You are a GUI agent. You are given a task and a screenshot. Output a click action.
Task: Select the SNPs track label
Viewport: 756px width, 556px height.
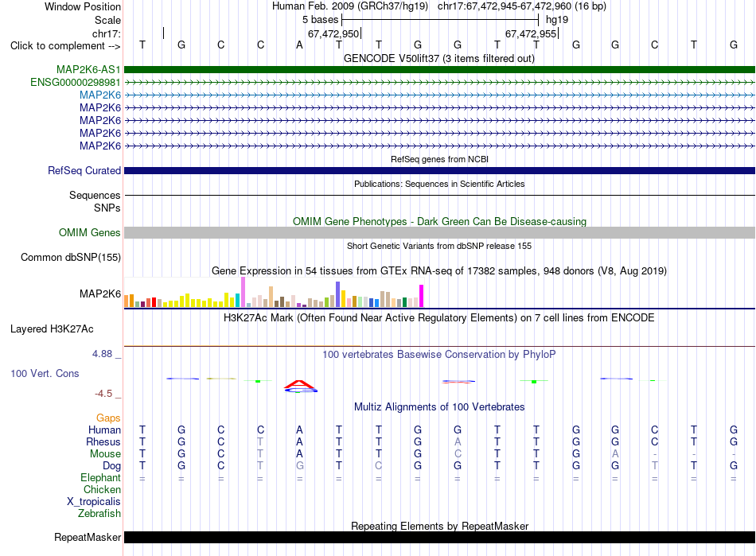pos(107,208)
